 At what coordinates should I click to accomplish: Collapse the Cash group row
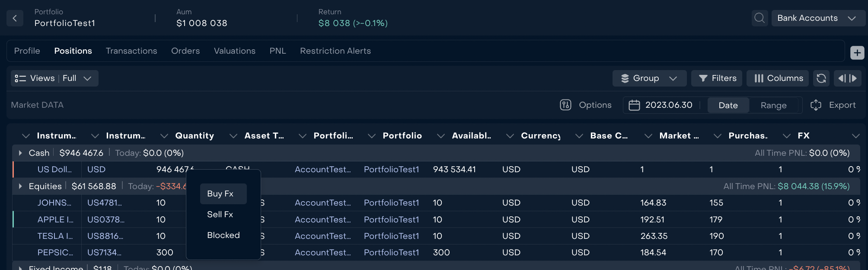point(20,153)
